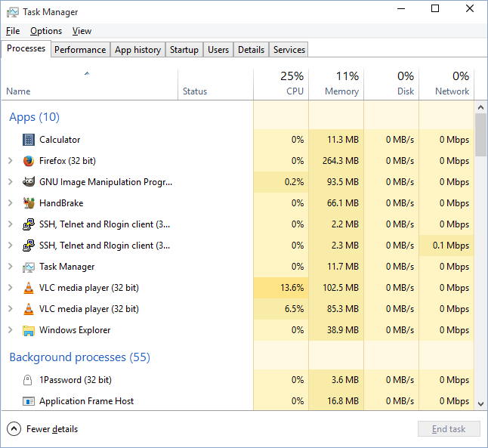
Task: Click the Fewer details circle arrow icon
Action: pos(14,429)
